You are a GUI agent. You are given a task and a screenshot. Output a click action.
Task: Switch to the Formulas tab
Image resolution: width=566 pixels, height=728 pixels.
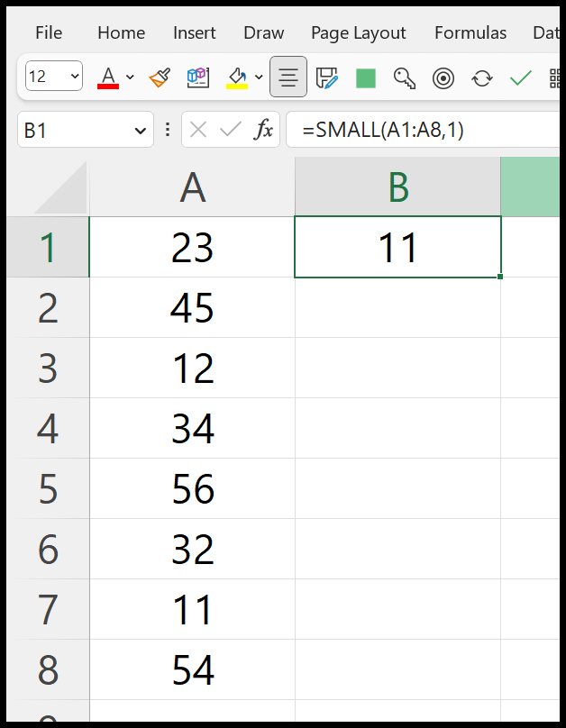point(470,32)
